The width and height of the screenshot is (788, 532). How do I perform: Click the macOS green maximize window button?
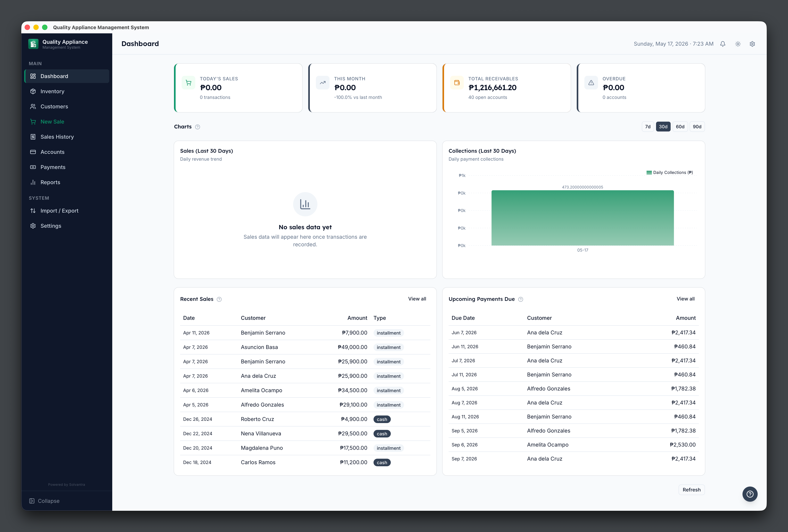45,27
